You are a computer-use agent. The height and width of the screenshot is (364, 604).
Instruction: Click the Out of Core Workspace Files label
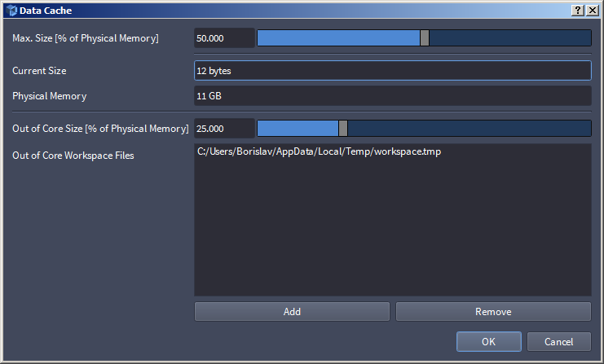[x=73, y=156]
